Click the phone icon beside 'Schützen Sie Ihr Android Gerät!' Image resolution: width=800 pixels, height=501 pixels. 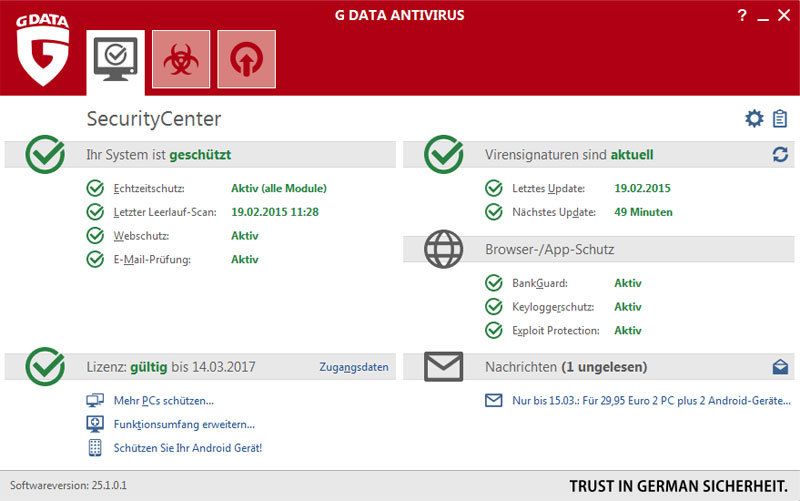(x=95, y=447)
